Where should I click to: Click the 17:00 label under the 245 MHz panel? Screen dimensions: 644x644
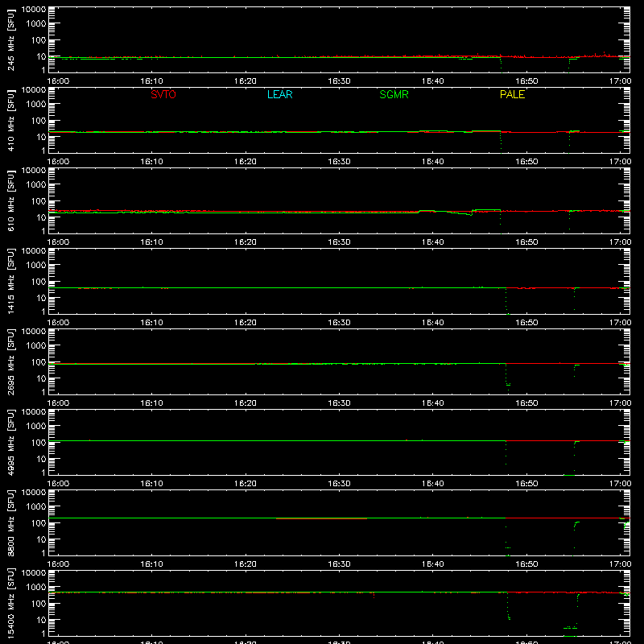point(620,81)
